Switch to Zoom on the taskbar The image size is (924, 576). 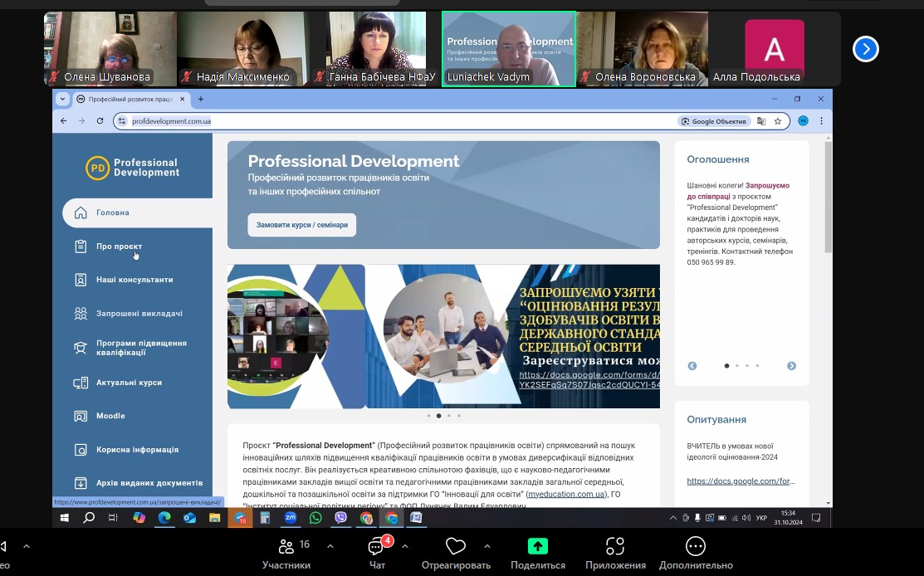[x=291, y=518]
